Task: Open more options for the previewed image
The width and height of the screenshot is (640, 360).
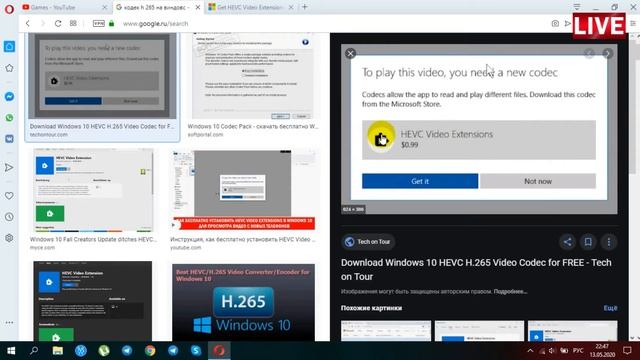Action: pyautogui.click(x=609, y=242)
